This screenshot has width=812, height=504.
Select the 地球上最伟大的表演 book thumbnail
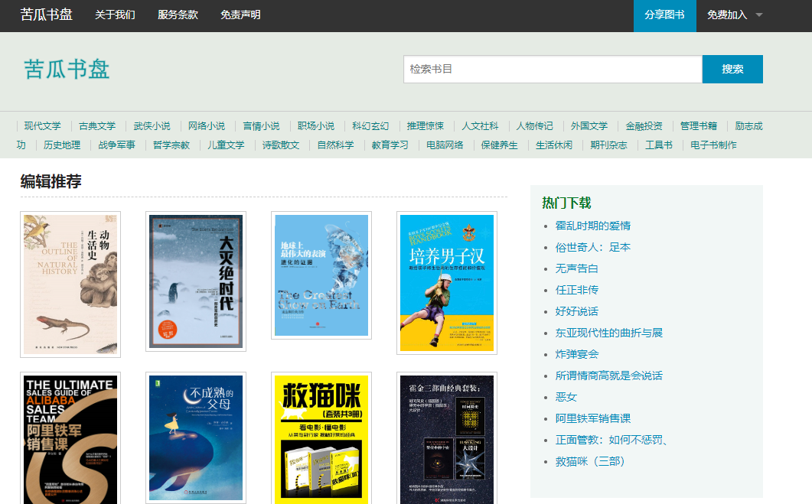point(321,275)
